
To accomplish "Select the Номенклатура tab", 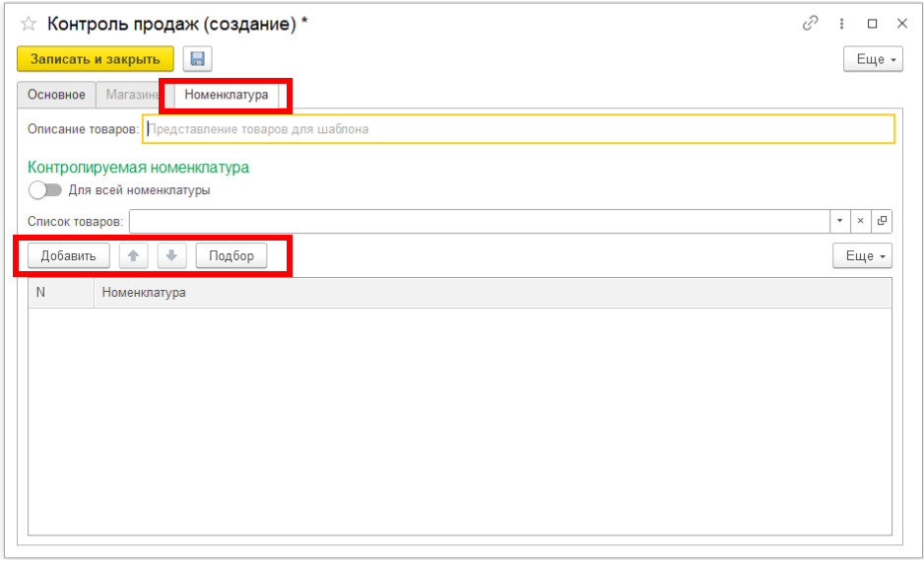I will 227,95.
